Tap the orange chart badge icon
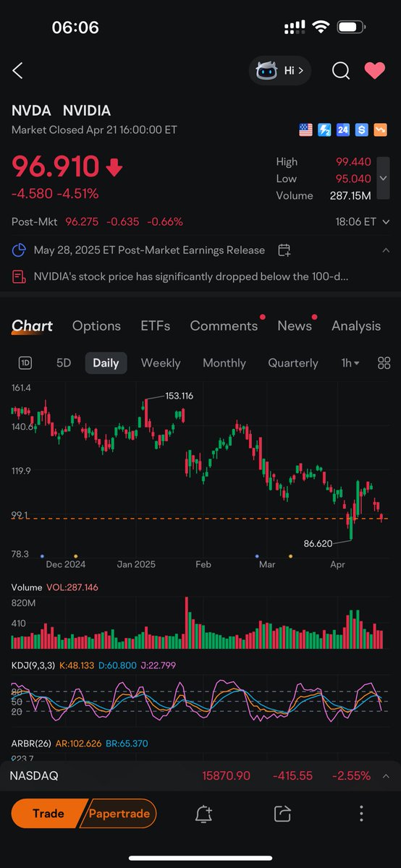401x868 pixels. click(x=380, y=130)
